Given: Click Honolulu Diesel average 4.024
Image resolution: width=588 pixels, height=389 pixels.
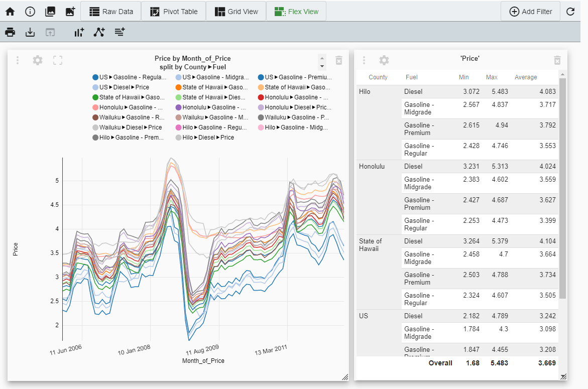Looking at the screenshot, I should click(547, 167).
